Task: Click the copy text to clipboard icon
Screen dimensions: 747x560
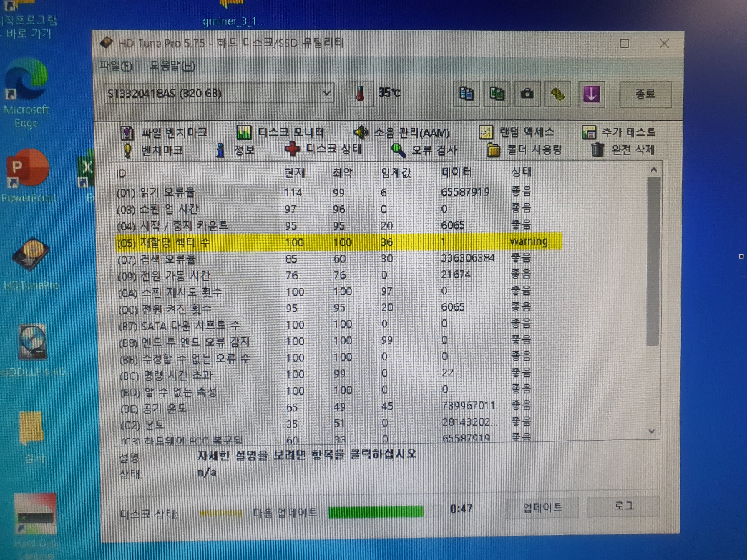Action: click(x=466, y=94)
